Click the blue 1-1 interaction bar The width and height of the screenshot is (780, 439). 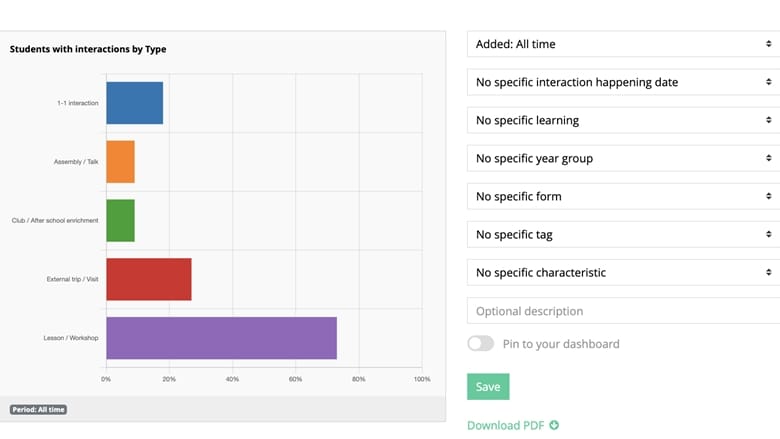coord(134,103)
